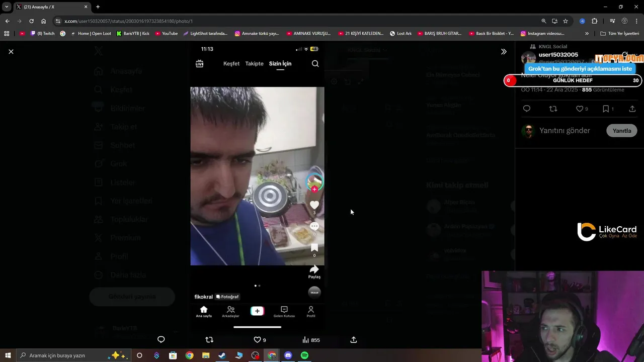View site information icon in address bar
The image size is (644, 362).
(58, 21)
